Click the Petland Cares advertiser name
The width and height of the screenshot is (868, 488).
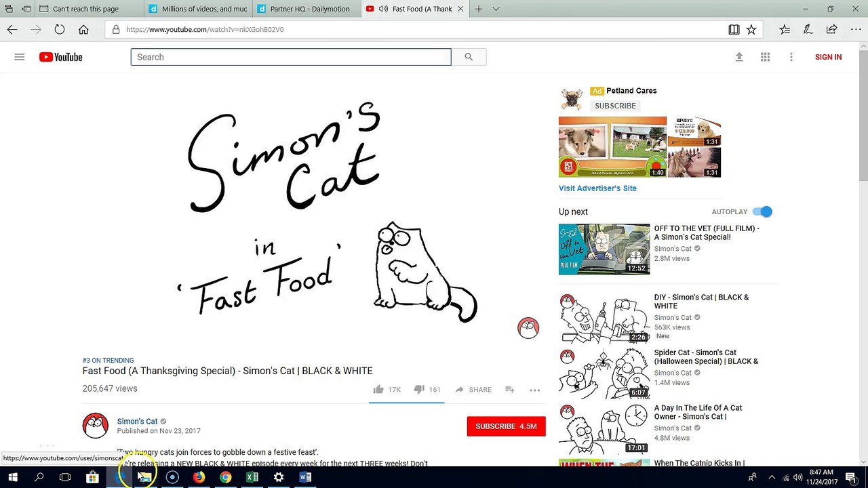(631, 91)
